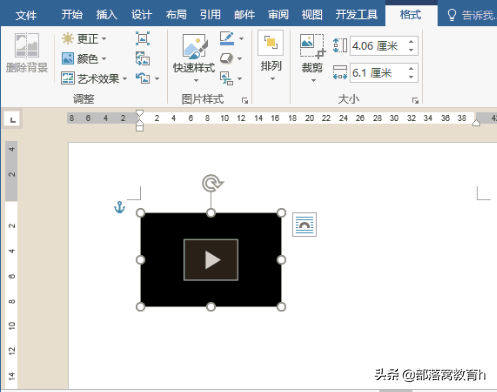
Task: Click the Reset Picture icon
Action: tap(143, 79)
